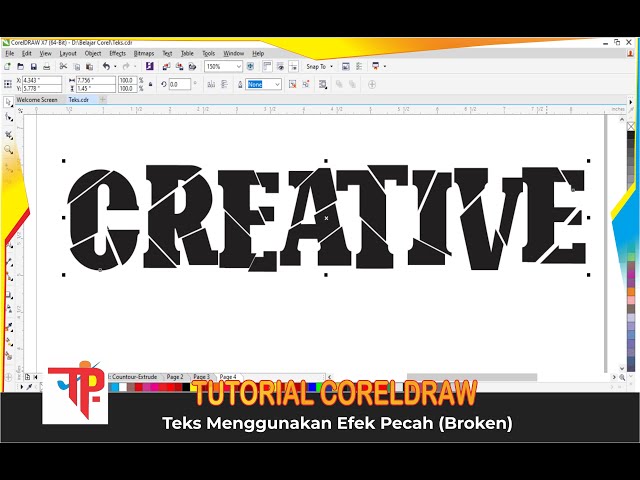
Task: Select the Pick tool in toolbox
Action: [x=8, y=102]
